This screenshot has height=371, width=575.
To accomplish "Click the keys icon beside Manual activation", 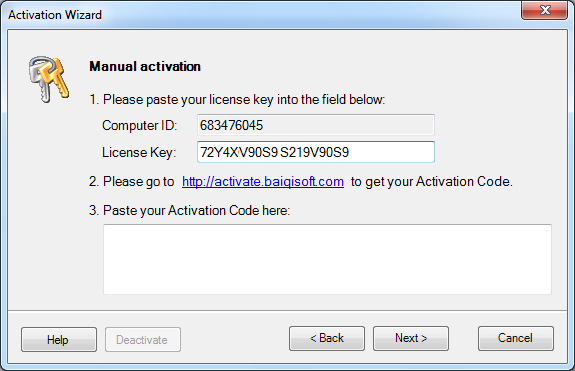I will pyautogui.click(x=48, y=79).
